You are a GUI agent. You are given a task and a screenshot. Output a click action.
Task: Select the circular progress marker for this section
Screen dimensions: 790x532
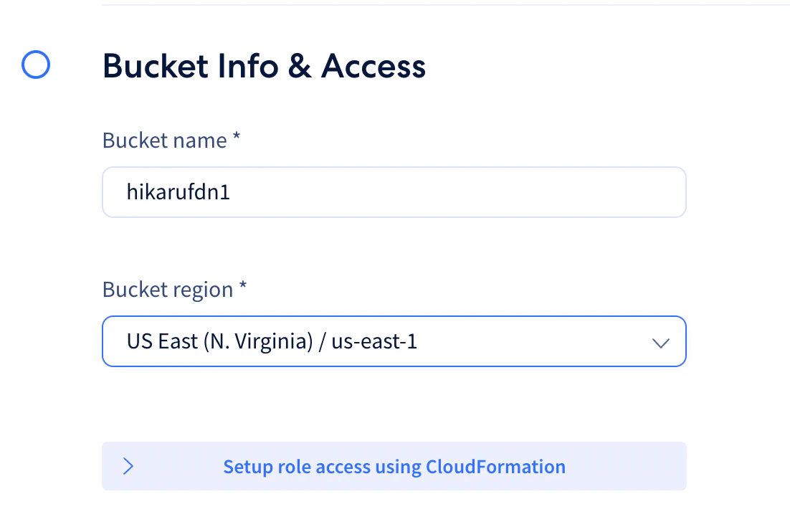point(35,65)
